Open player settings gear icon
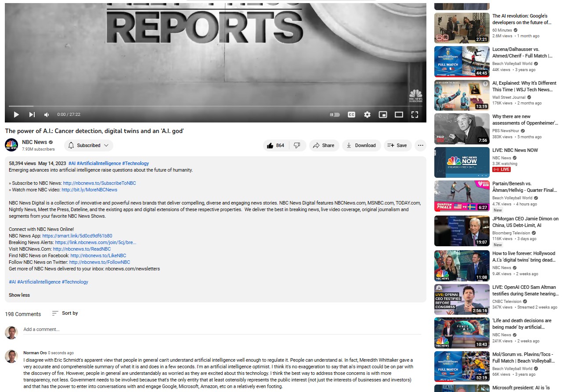The height and width of the screenshot is (392, 588). (367, 115)
